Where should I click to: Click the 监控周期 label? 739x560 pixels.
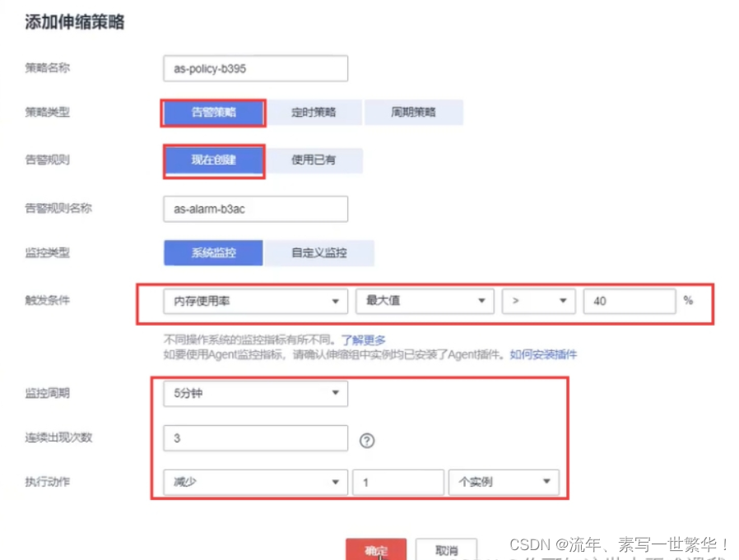(47, 393)
